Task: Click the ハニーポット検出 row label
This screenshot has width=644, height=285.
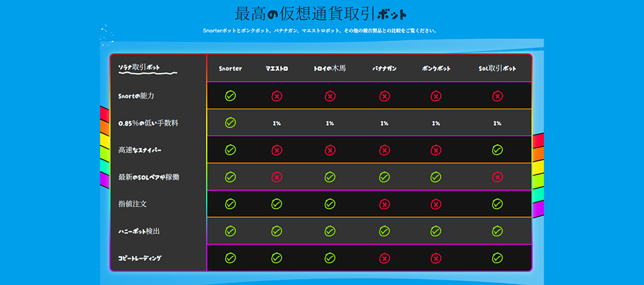Action: tap(139, 231)
